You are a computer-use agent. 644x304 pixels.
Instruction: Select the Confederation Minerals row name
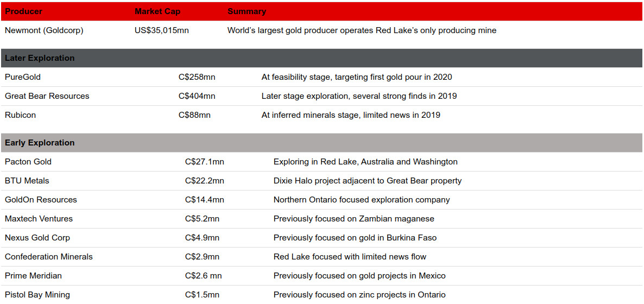[49, 257]
